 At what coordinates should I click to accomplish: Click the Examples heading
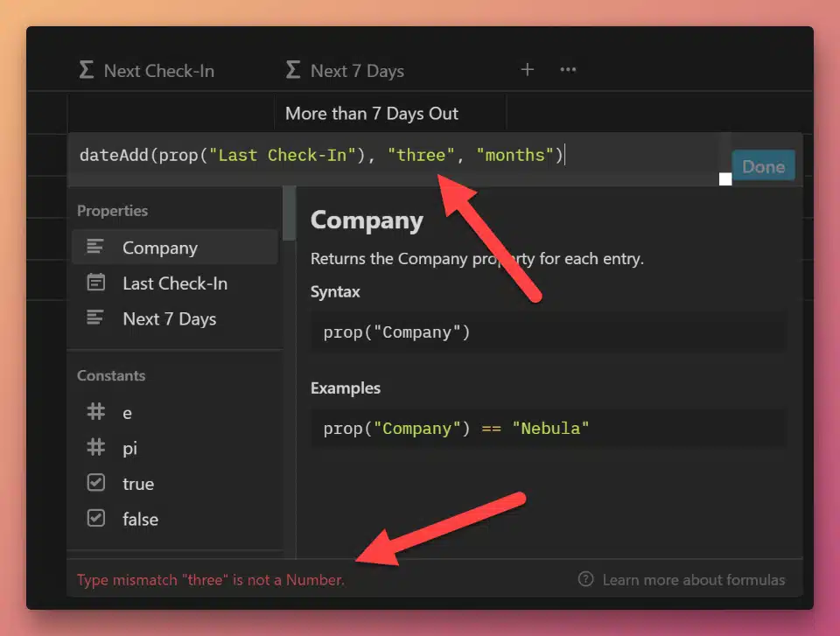(346, 388)
